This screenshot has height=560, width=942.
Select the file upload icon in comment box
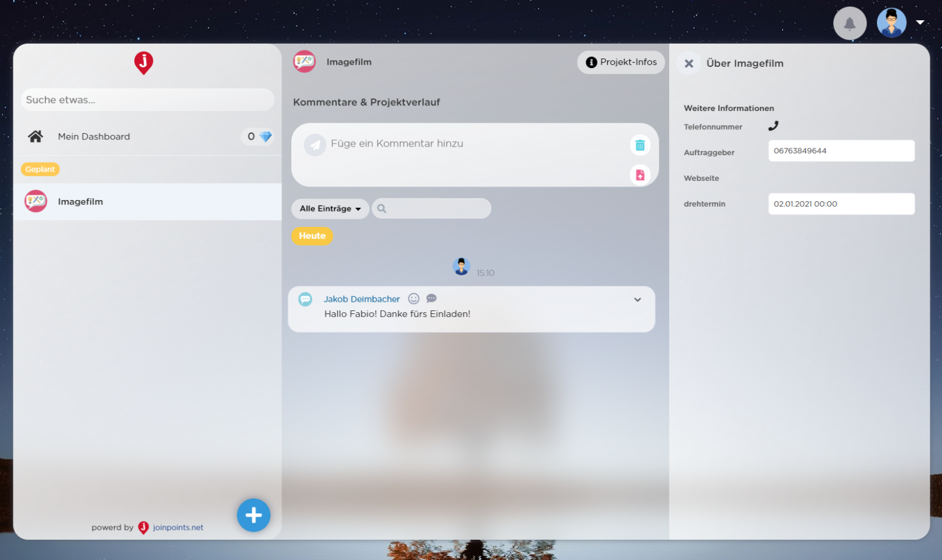pyautogui.click(x=640, y=175)
